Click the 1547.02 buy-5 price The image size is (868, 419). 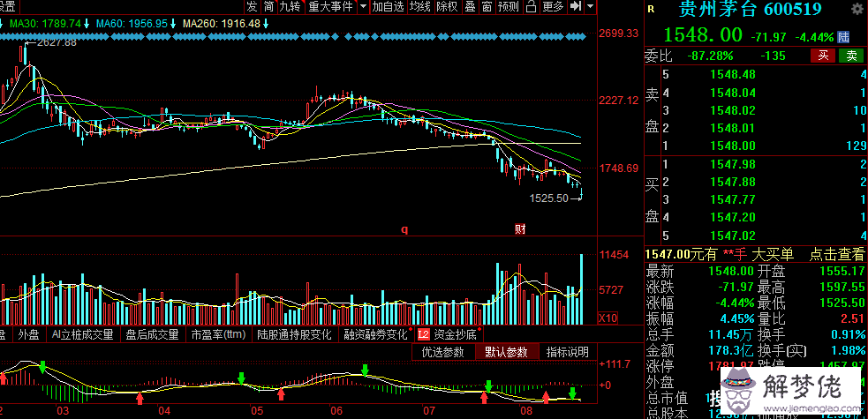(731, 235)
